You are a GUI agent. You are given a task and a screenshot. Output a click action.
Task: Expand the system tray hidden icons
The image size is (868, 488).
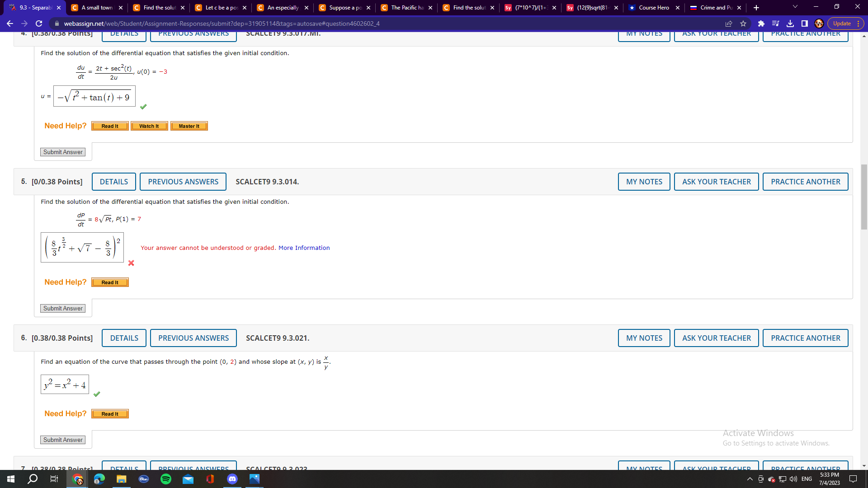pyautogui.click(x=749, y=479)
